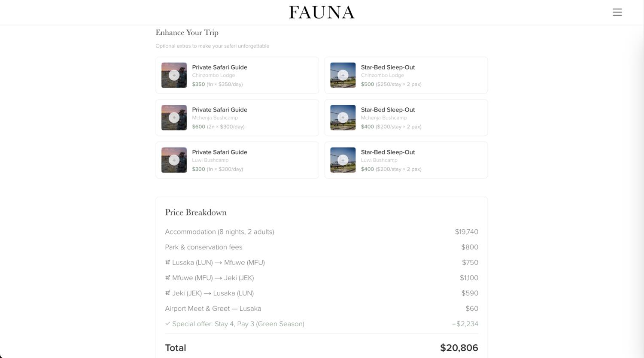Click the plane icon beside Lusaka to Mfuwe

tap(168, 262)
